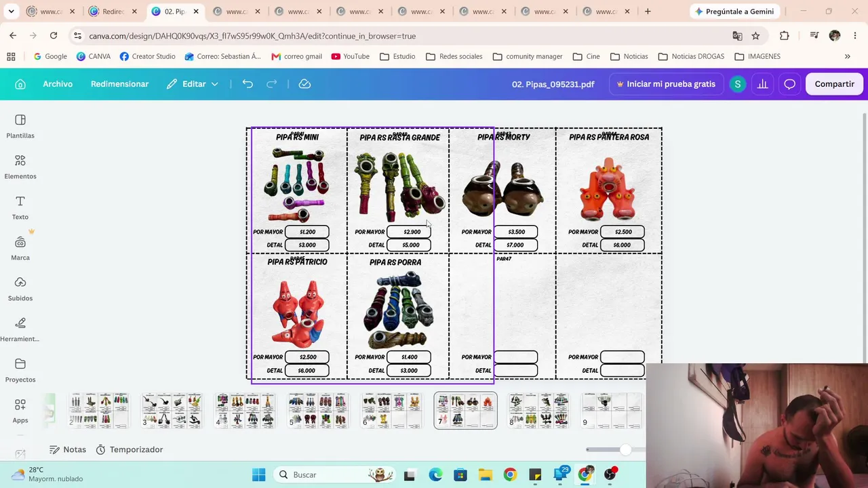Open the Chrome profile avatar
This screenshot has width=868, height=488.
click(x=835, y=36)
